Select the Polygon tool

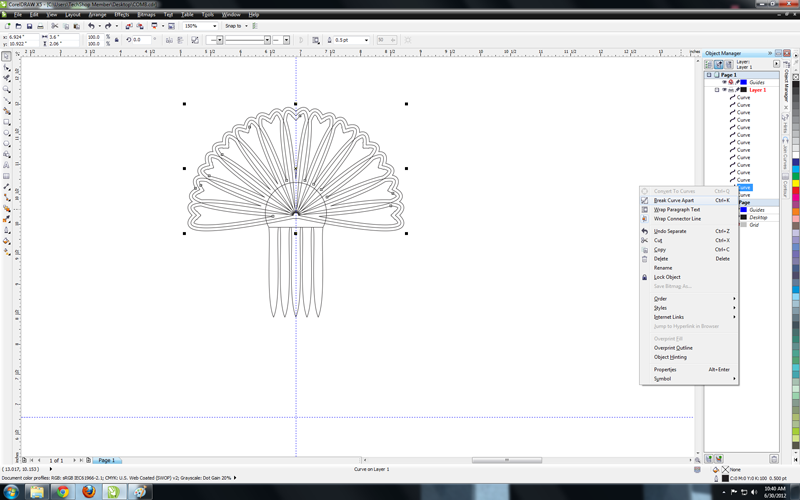(7, 143)
